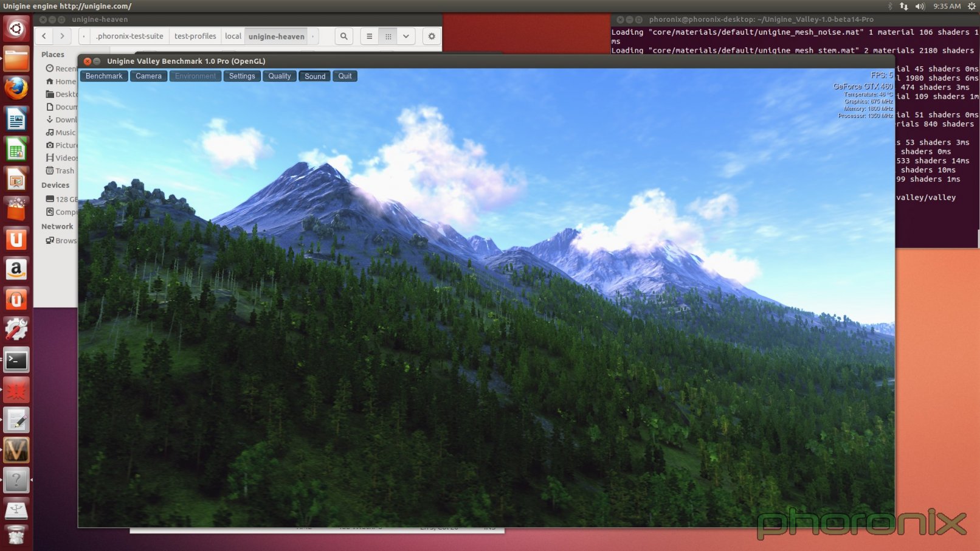Screen dimensions: 980x551
Task: Open Ubuntu One from the launcher
Action: click(16, 240)
